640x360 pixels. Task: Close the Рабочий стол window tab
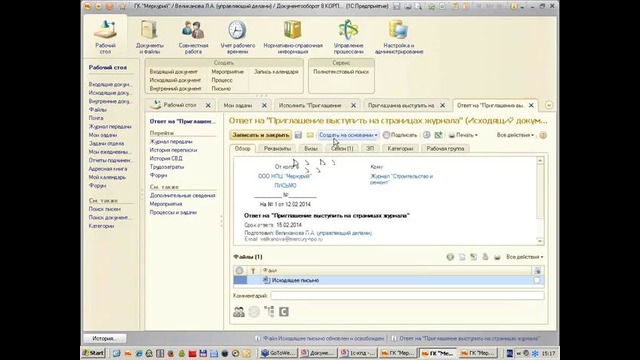[x=208, y=105]
